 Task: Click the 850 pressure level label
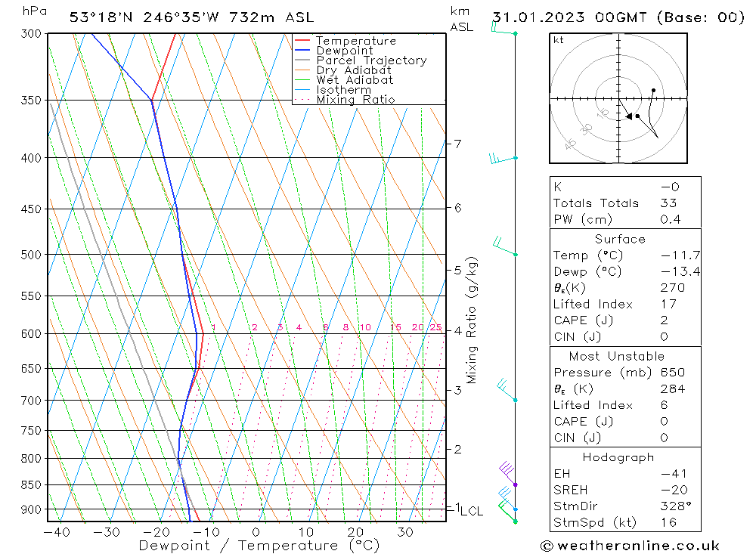click(31, 485)
